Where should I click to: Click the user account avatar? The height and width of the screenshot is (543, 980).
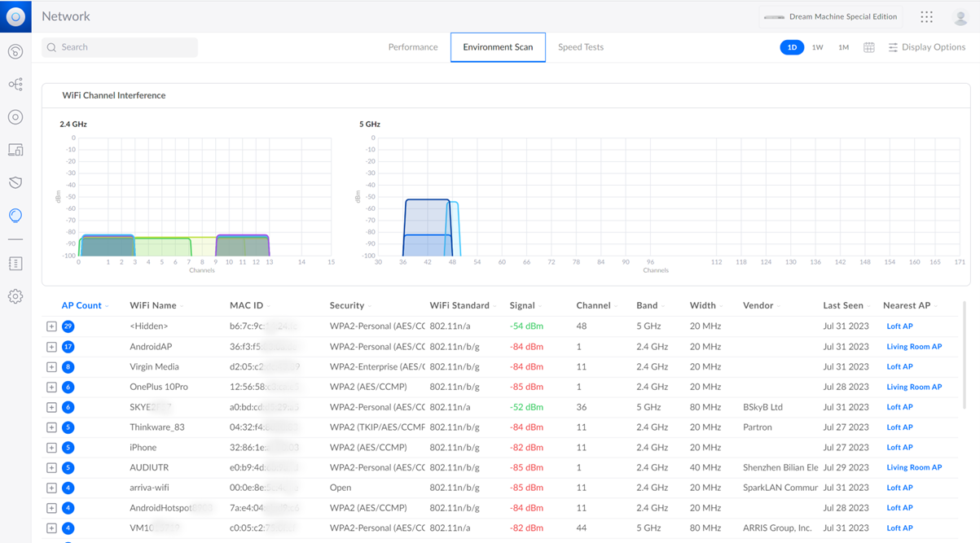[960, 17]
